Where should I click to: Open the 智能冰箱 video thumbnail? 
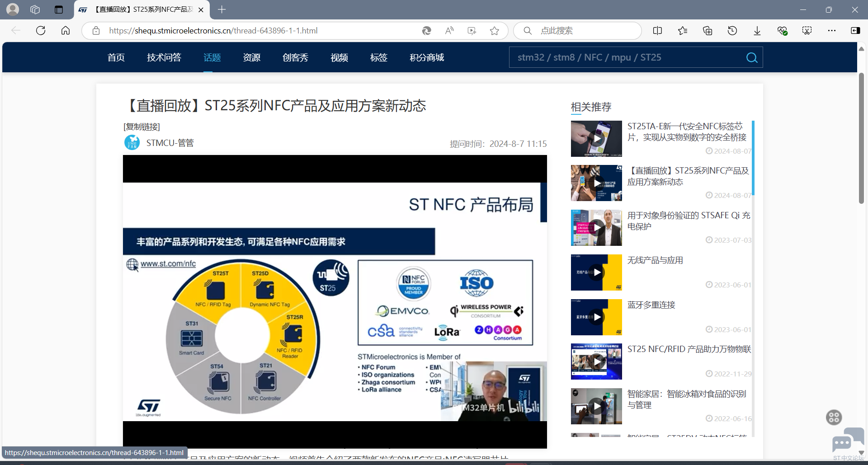point(596,406)
